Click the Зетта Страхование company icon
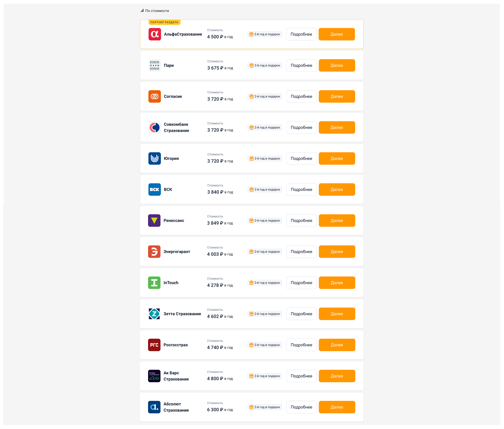Viewport: 504px width, 429px height. [154, 314]
